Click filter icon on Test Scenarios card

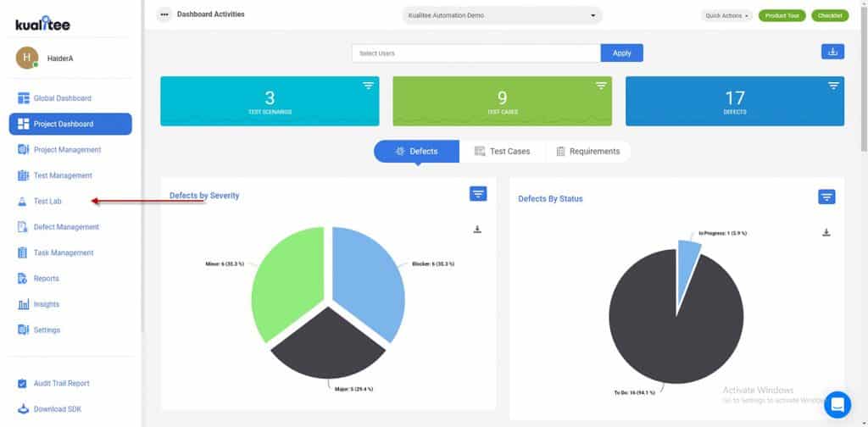(x=368, y=86)
